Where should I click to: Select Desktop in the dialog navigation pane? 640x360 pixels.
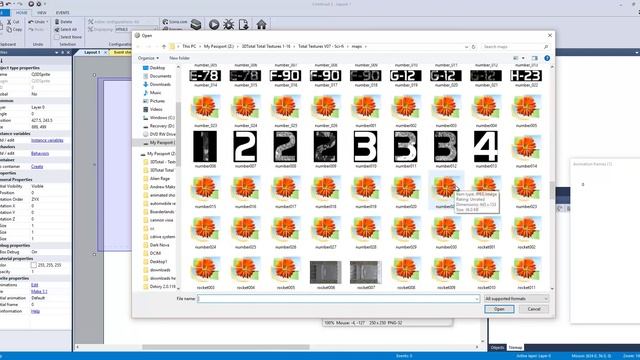click(157, 68)
